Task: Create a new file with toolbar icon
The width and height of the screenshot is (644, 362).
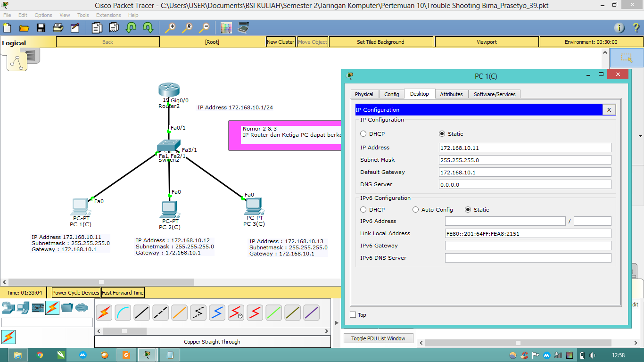Action: [x=7, y=28]
